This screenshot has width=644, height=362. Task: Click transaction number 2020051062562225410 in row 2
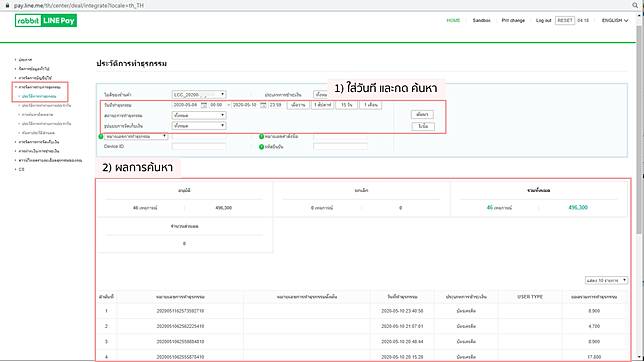180,326
